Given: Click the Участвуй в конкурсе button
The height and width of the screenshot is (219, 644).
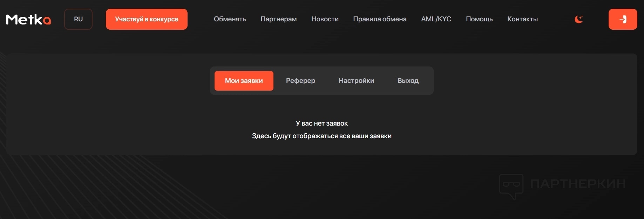Looking at the screenshot, I should coord(147,19).
